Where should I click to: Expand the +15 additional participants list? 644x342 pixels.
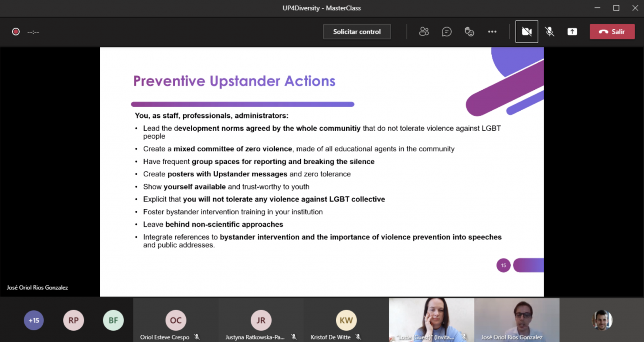point(34,320)
